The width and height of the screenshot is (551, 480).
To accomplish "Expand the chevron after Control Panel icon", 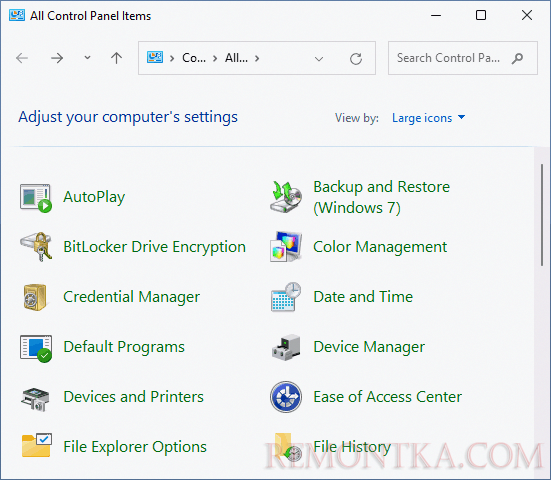I will point(172,58).
